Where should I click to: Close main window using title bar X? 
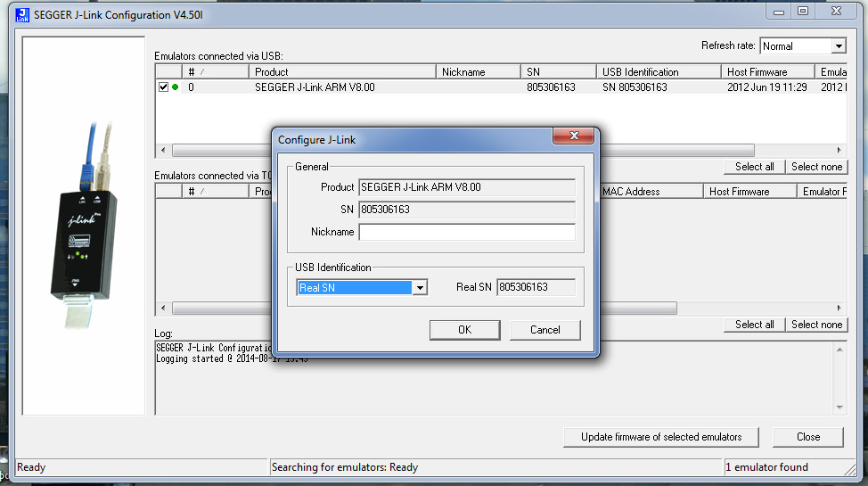837,12
